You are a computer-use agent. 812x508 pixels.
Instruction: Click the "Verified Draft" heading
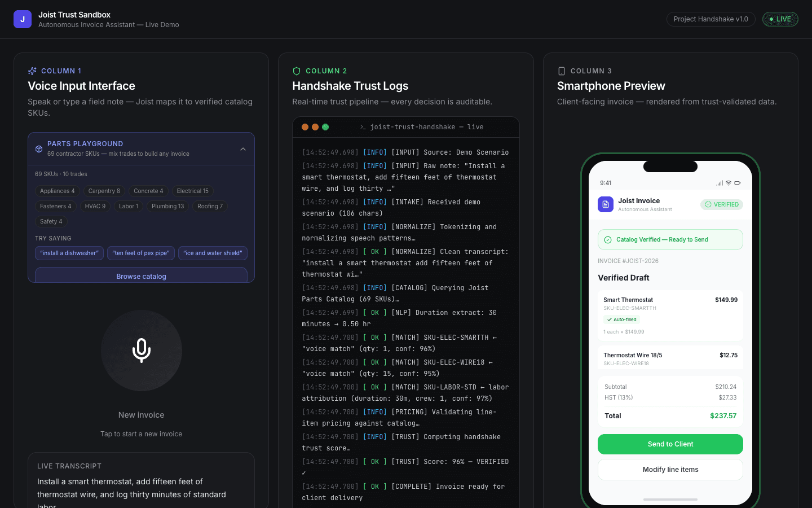[624, 278]
